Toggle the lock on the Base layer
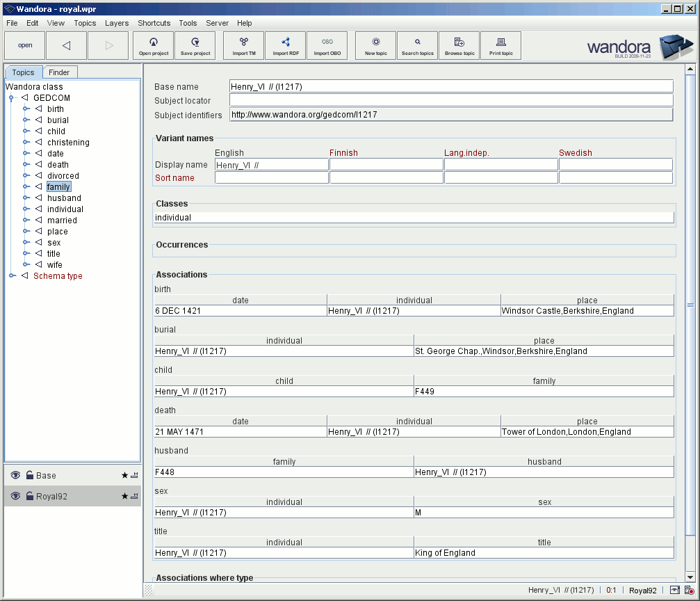This screenshot has height=601, width=700. 30,476
